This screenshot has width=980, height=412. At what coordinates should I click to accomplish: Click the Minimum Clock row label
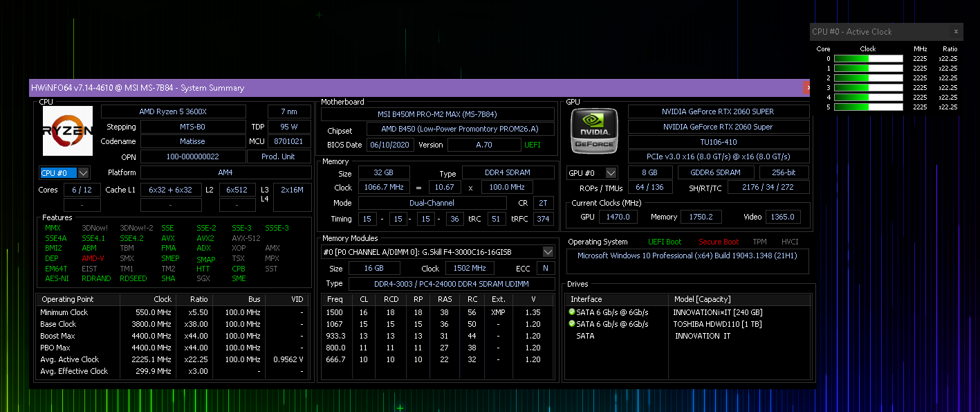pos(64,312)
